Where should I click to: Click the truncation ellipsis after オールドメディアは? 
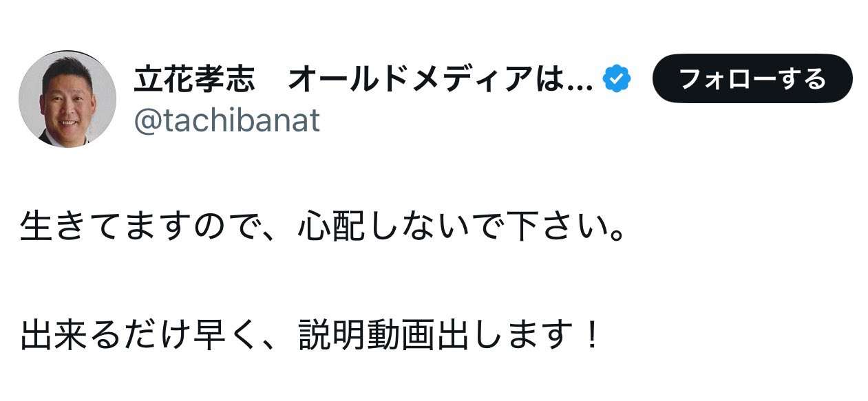(582, 83)
